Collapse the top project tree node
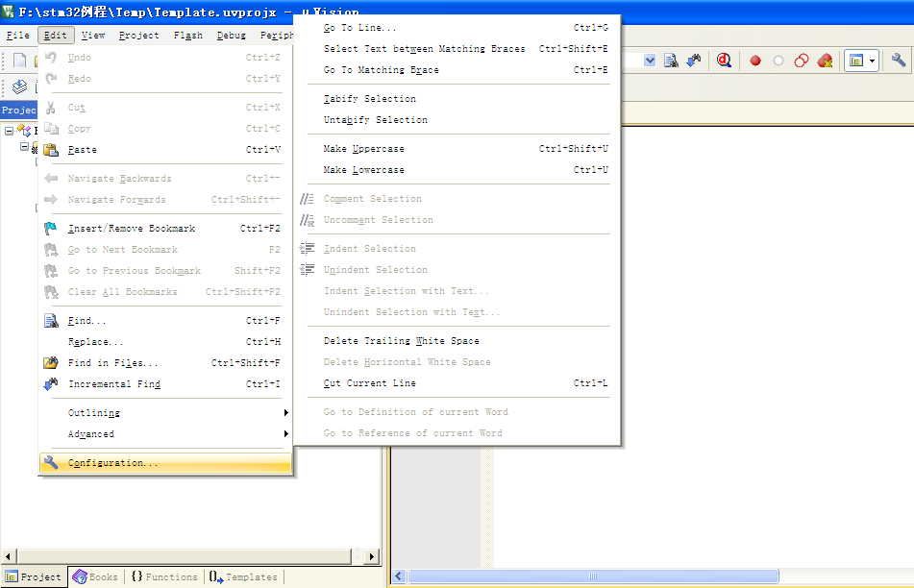This screenshot has width=914, height=588. 9,131
